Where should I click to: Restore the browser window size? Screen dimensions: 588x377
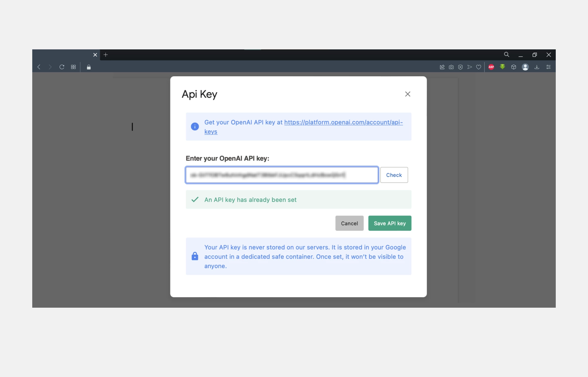click(535, 55)
